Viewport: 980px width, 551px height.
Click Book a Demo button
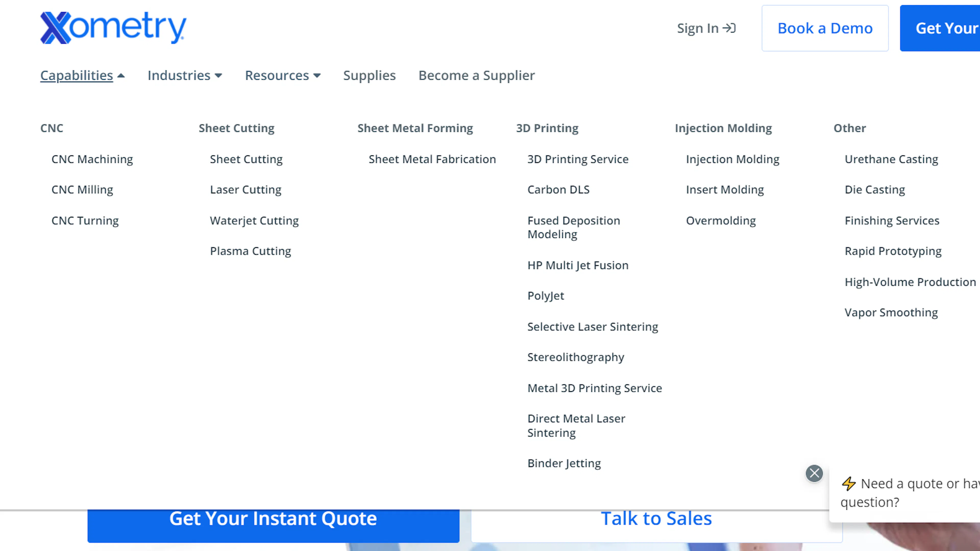coord(825,28)
